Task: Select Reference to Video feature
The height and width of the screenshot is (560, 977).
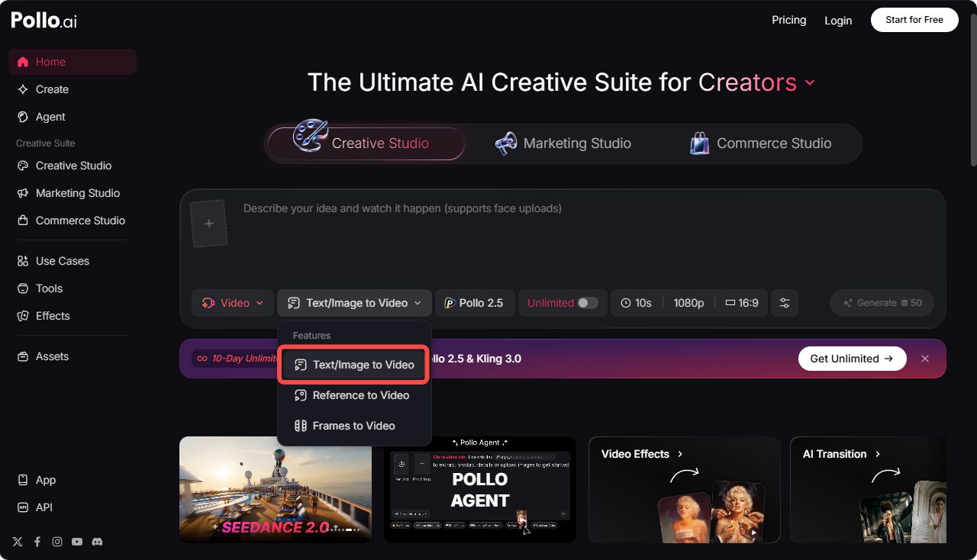Action: tap(355, 395)
